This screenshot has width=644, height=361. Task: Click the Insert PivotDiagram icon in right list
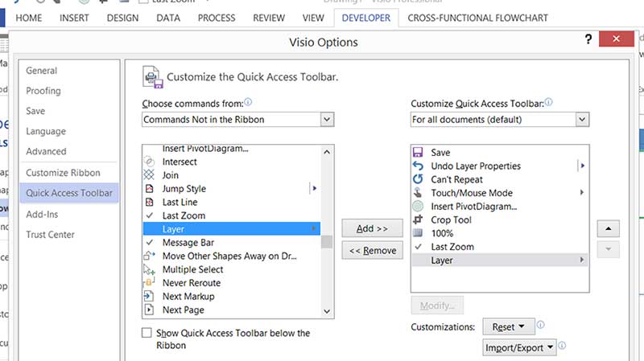tap(418, 207)
